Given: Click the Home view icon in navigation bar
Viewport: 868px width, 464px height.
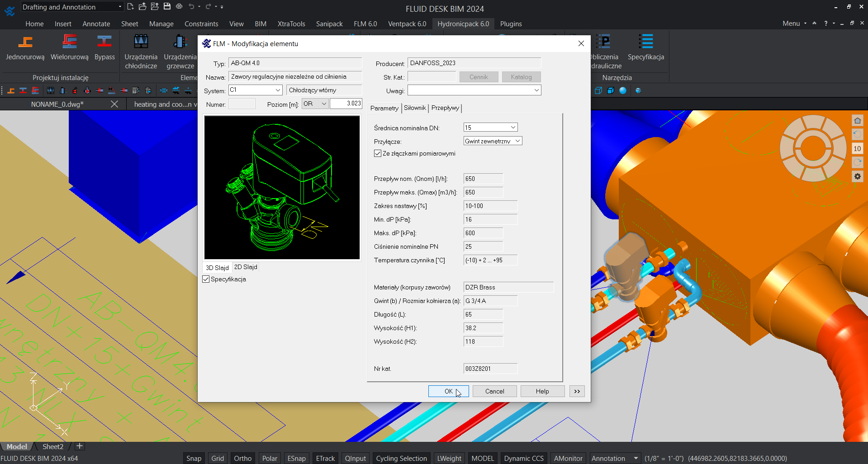Looking at the screenshot, I should (857, 121).
